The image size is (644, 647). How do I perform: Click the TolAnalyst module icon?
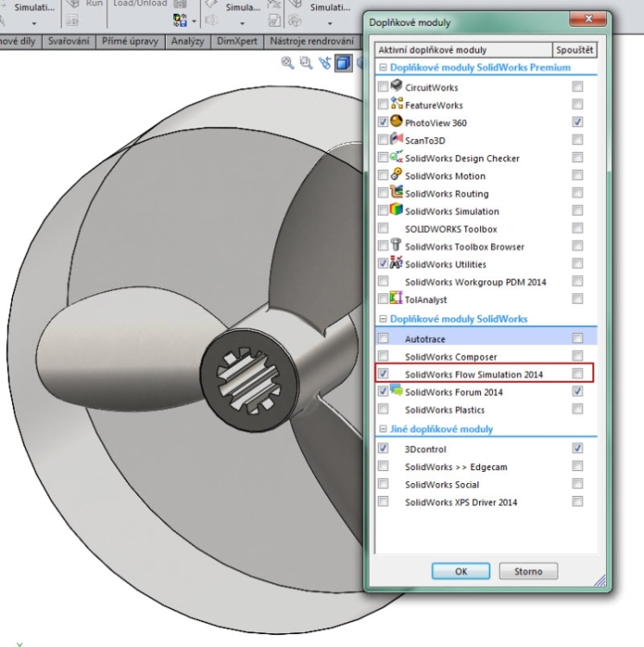tap(396, 298)
